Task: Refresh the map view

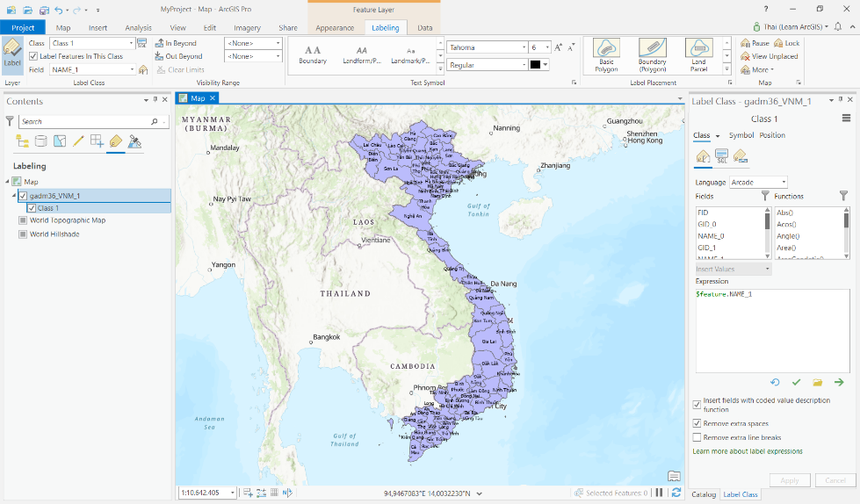Action: 676,493
